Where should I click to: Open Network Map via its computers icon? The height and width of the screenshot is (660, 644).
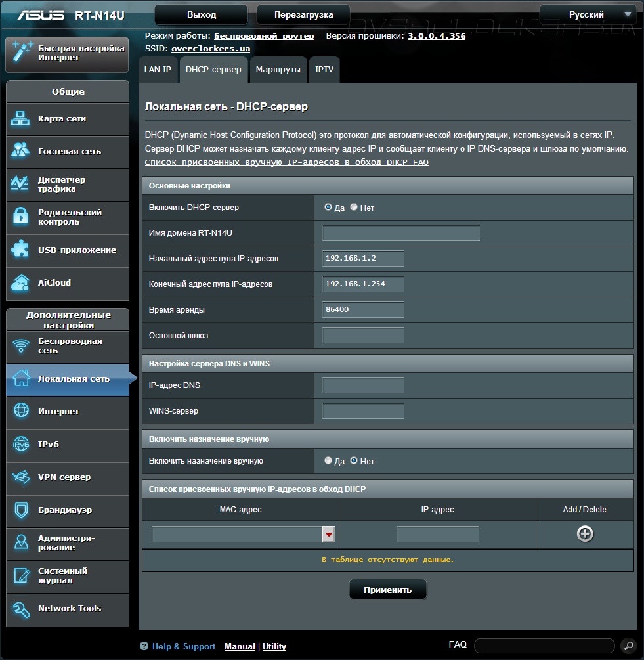pos(20,119)
